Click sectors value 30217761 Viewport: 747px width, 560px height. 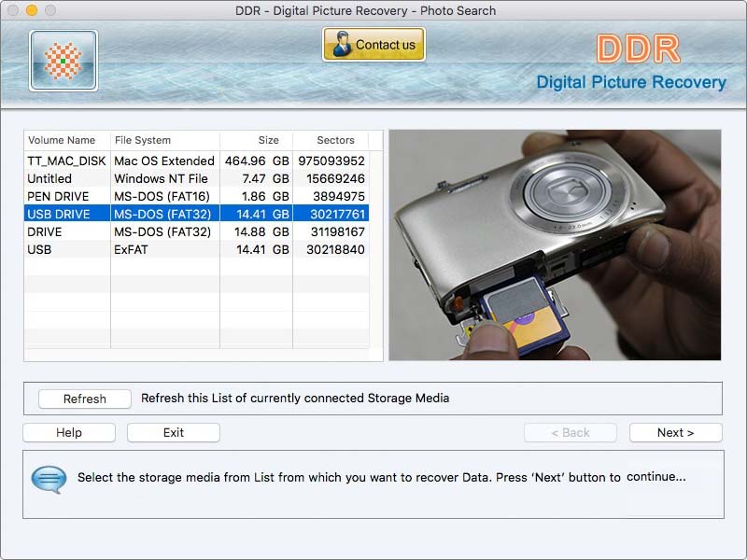coord(337,215)
